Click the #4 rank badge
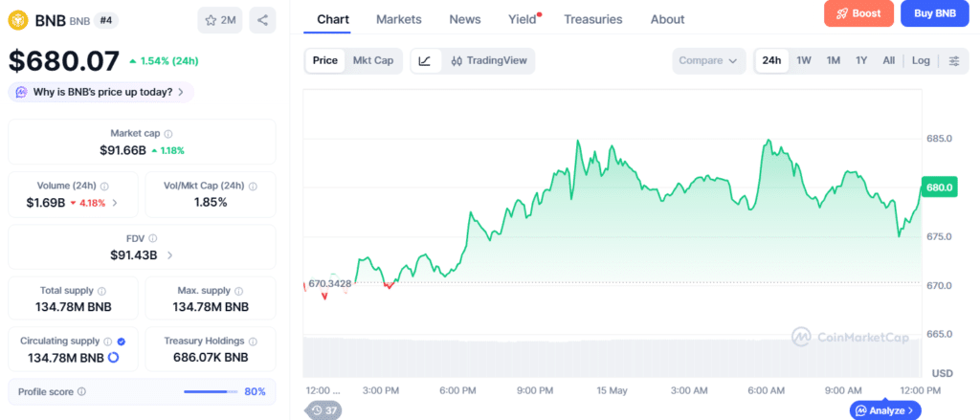The width and height of the screenshot is (980, 420). click(107, 20)
